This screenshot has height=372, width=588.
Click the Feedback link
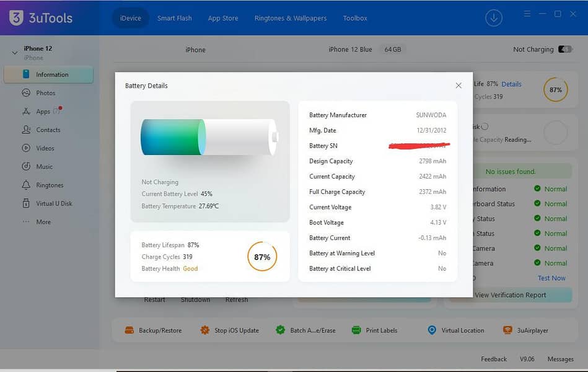[x=493, y=359]
